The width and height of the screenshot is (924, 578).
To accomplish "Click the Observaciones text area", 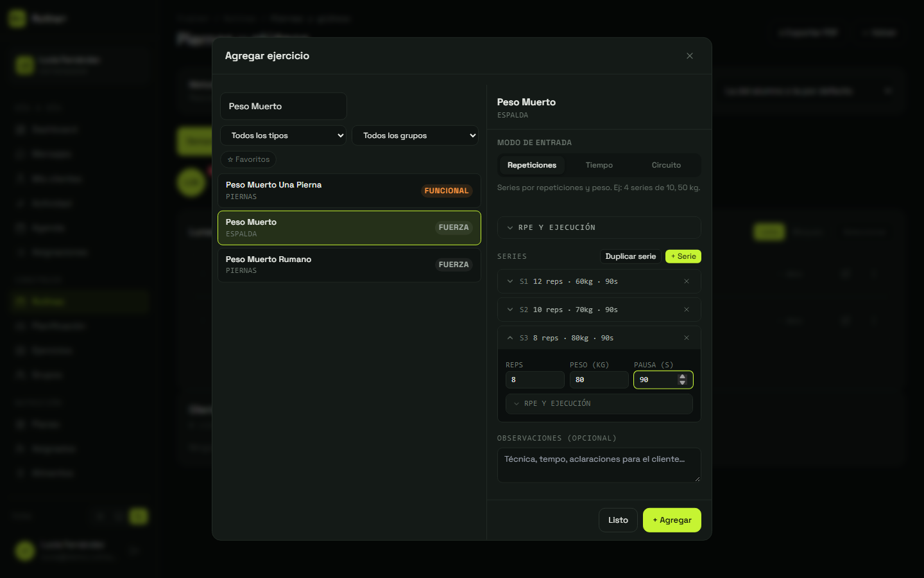I will (599, 465).
